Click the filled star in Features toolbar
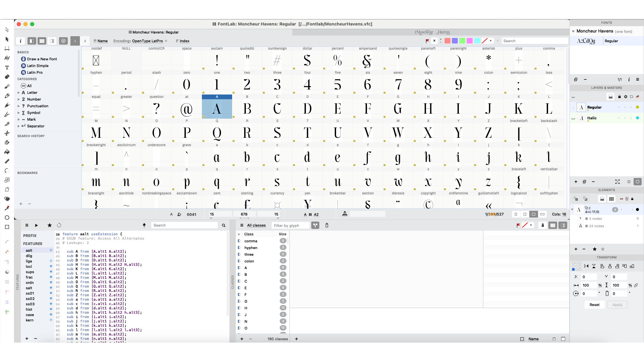The height and width of the screenshot is (362, 644). pos(50,225)
